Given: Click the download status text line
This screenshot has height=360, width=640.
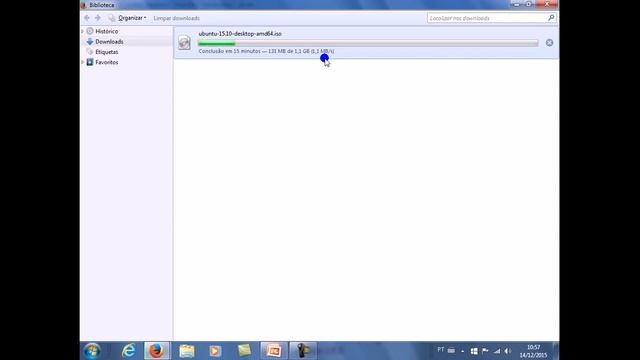Looking at the screenshot, I should pos(266,51).
